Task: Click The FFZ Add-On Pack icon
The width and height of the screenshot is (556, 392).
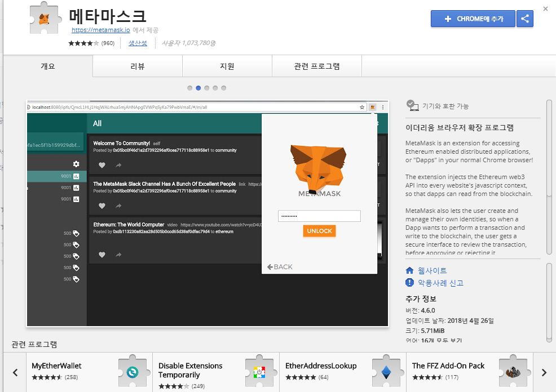Action: tap(513, 372)
